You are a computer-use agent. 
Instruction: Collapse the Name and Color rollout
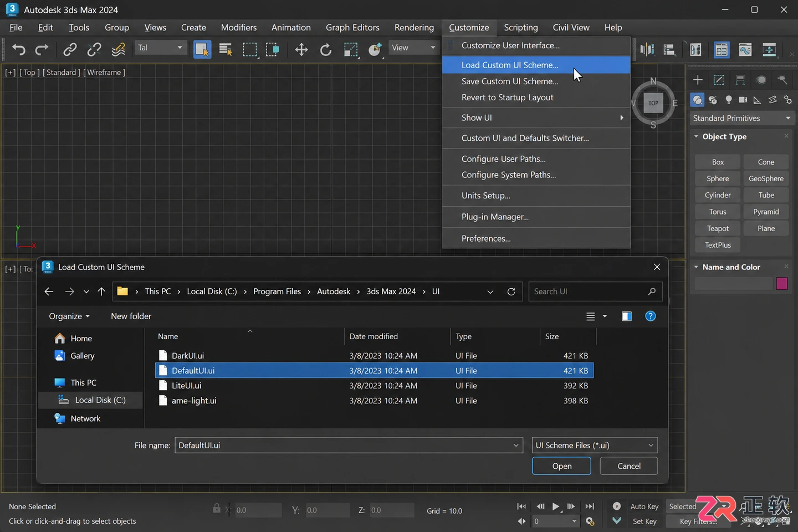click(x=697, y=267)
